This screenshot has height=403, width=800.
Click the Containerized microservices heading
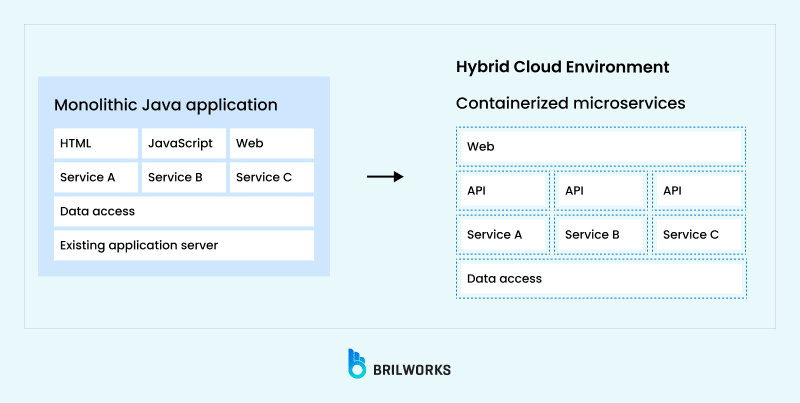point(570,103)
